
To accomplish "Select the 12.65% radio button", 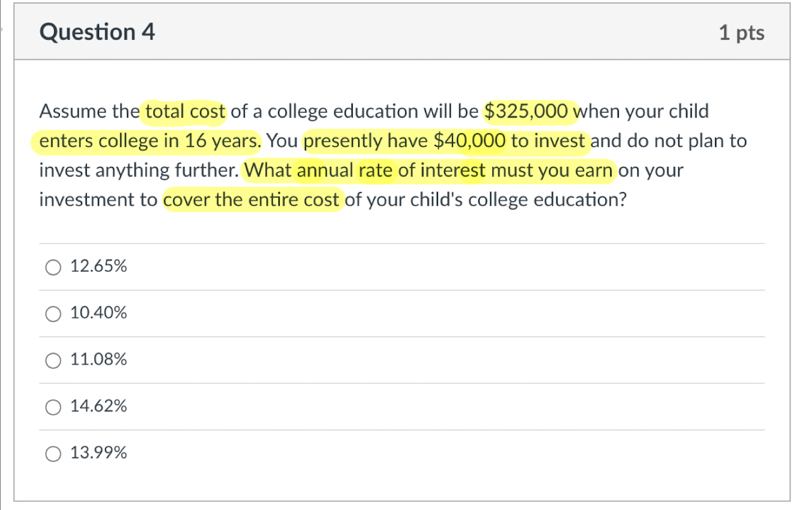I will point(53,267).
